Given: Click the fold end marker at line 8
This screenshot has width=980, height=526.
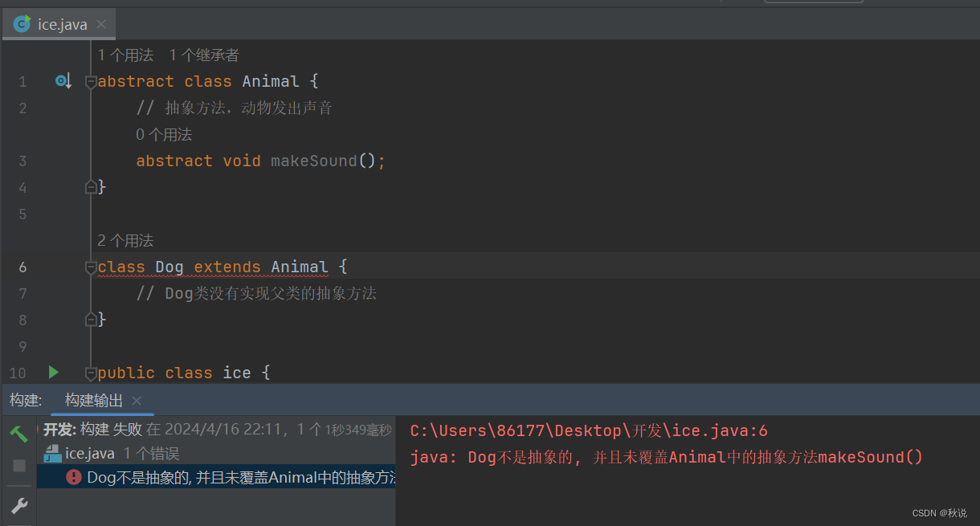Looking at the screenshot, I should tap(91, 320).
